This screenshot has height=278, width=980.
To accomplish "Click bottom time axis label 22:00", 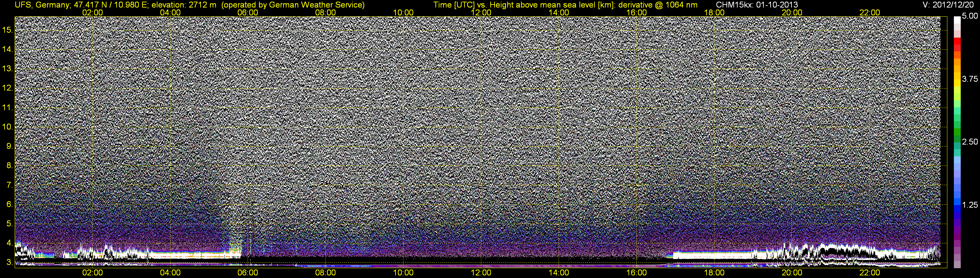I will coord(870,273).
